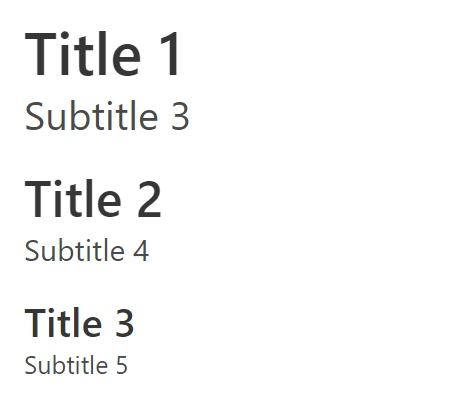This screenshot has height=402, width=463.
Task: Select the Subtitle 5 text
Action: tap(76, 365)
